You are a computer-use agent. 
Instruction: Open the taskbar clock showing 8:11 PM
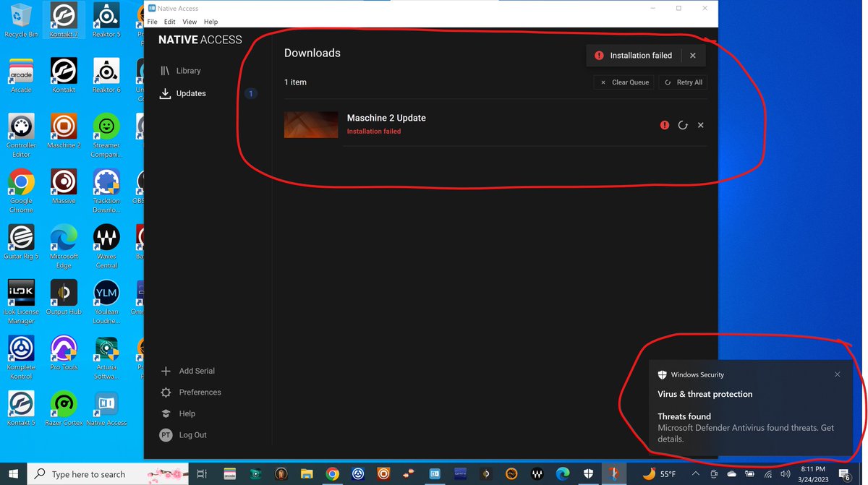tap(813, 474)
